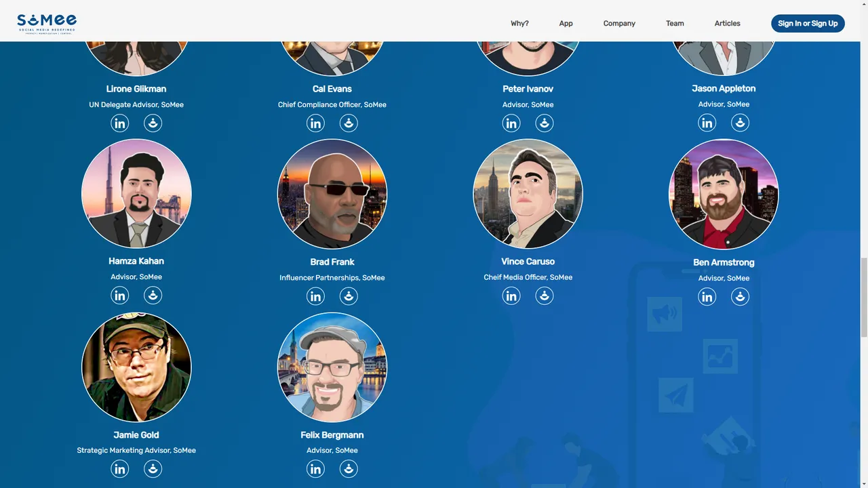Click the name Jason Appleton

pos(724,88)
